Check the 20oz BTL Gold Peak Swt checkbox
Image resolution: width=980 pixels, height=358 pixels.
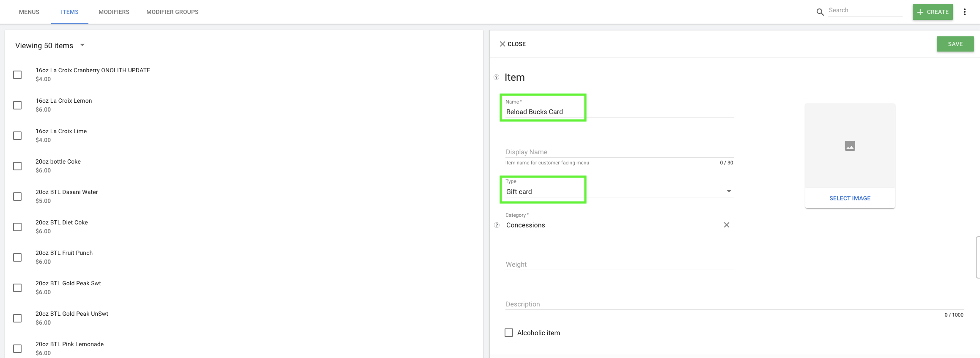(17, 288)
